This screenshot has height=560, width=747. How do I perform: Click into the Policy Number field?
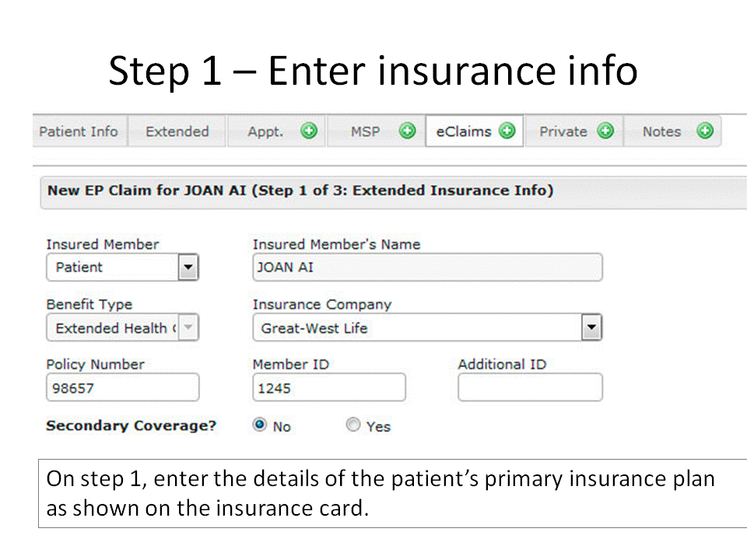point(122,387)
